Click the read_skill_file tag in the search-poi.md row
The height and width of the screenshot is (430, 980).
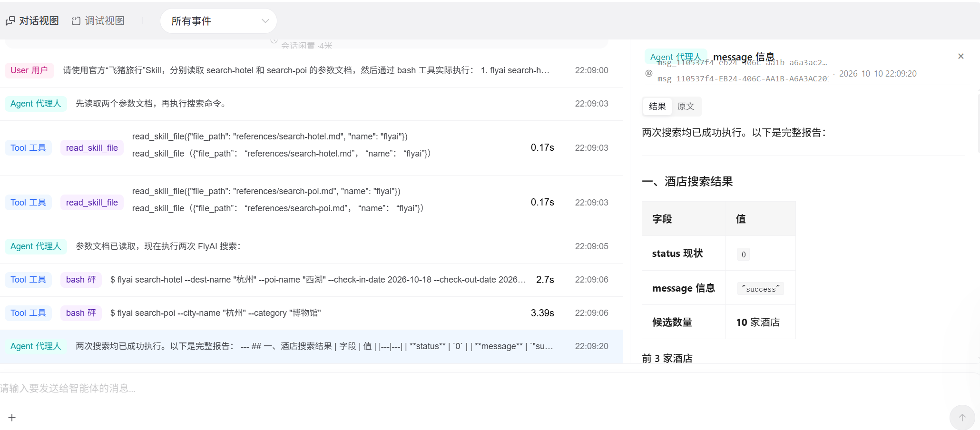[x=92, y=203]
